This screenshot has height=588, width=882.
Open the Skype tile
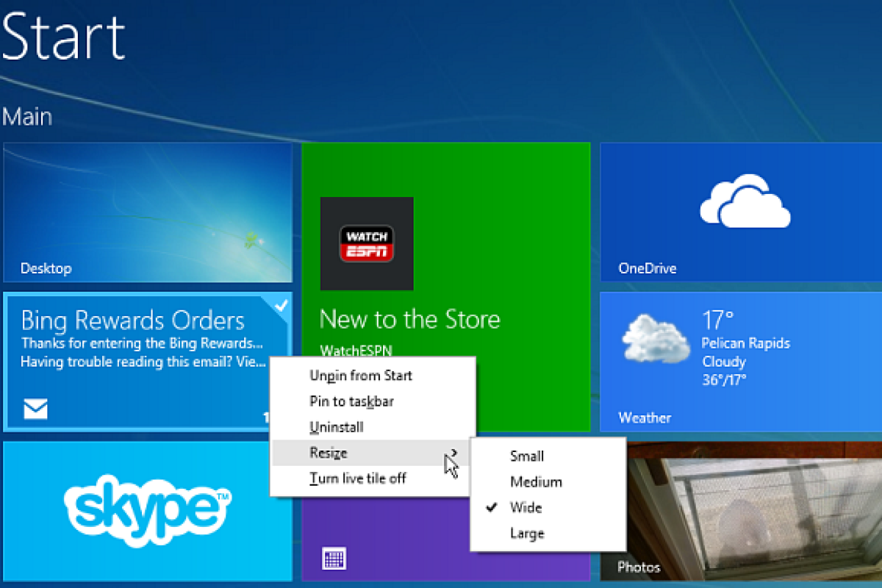pyautogui.click(x=148, y=511)
